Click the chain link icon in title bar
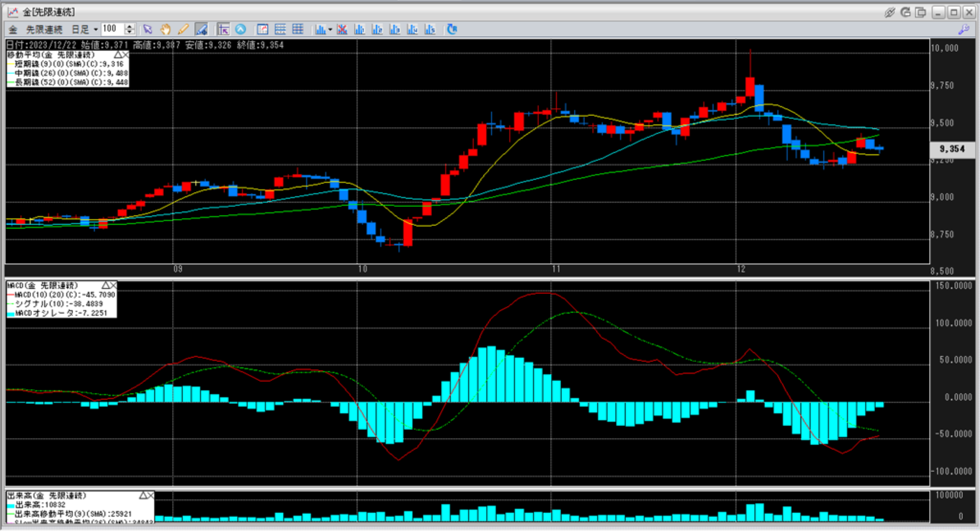The image size is (980, 531). pyautogui.click(x=891, y=11)
